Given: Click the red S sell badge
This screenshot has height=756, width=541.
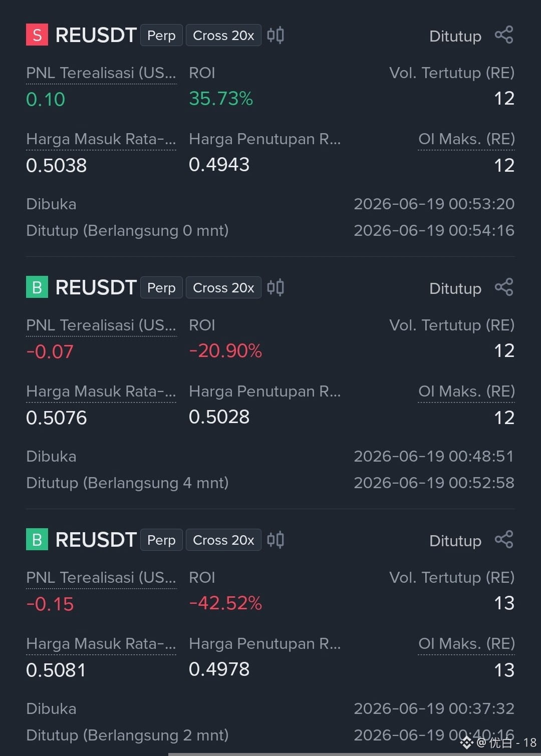Looking at the screenshot, I should pos(37,35).
